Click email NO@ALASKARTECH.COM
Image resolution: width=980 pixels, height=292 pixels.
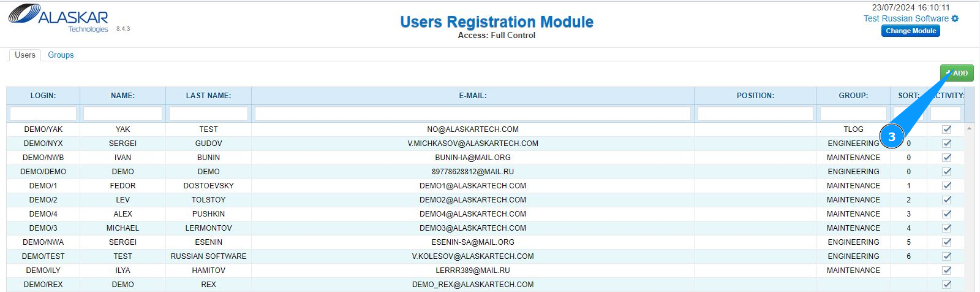pyautogui.click(x=473, y=129)
